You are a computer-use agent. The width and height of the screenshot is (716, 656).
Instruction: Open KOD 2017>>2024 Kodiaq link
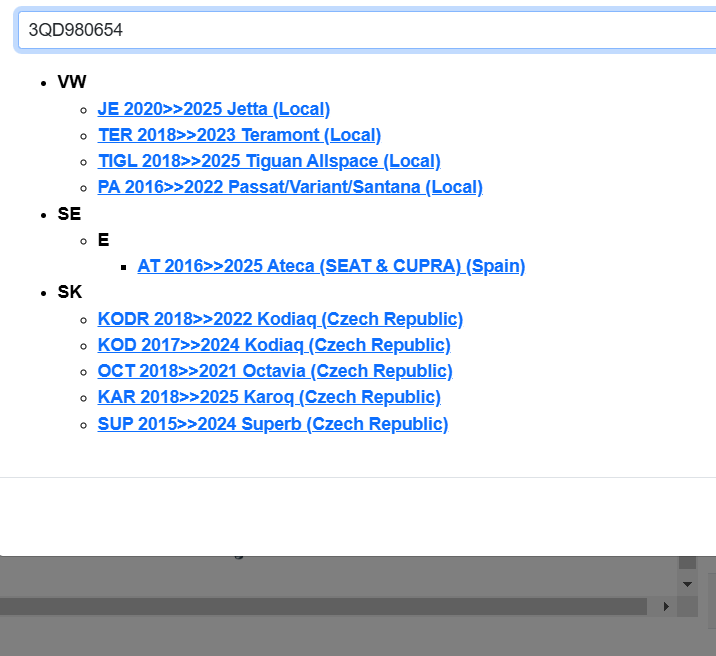point(274,345)
